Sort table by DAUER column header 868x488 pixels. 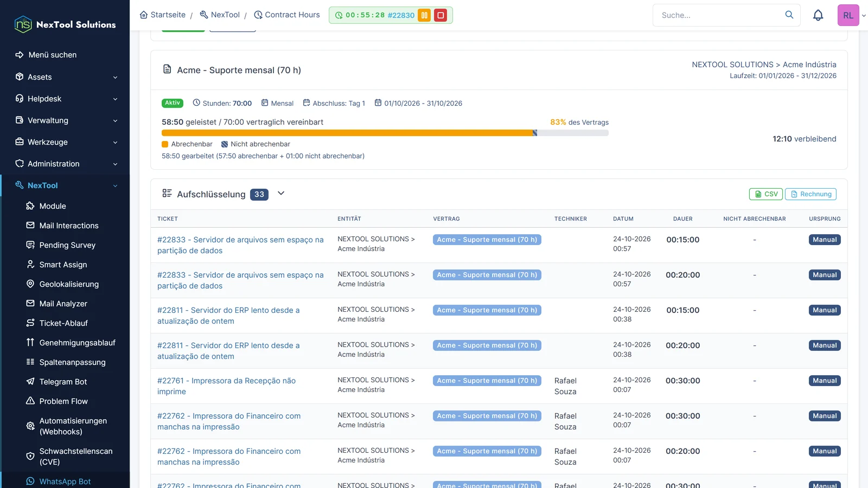682,219
